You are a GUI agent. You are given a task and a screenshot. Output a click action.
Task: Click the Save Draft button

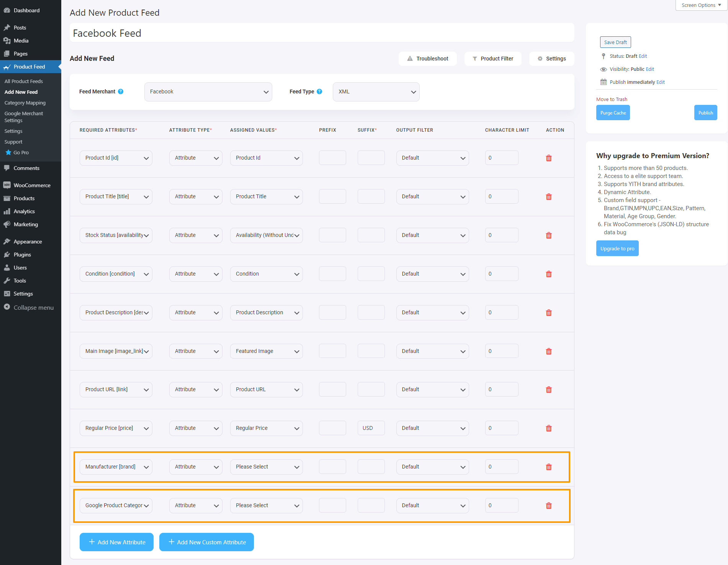click(x=615, y=42)
